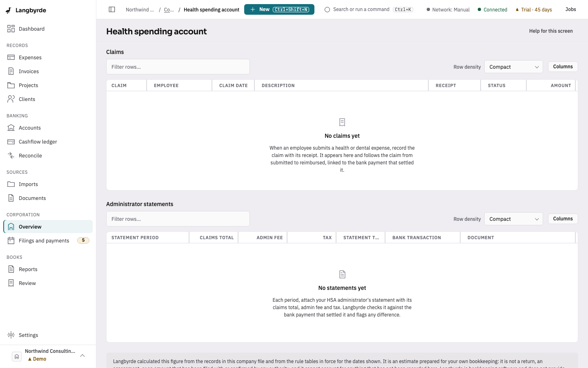588x368 pixels.
Task: Sort by Status column header
Action: pyautogui.click(x=503, y=85)
